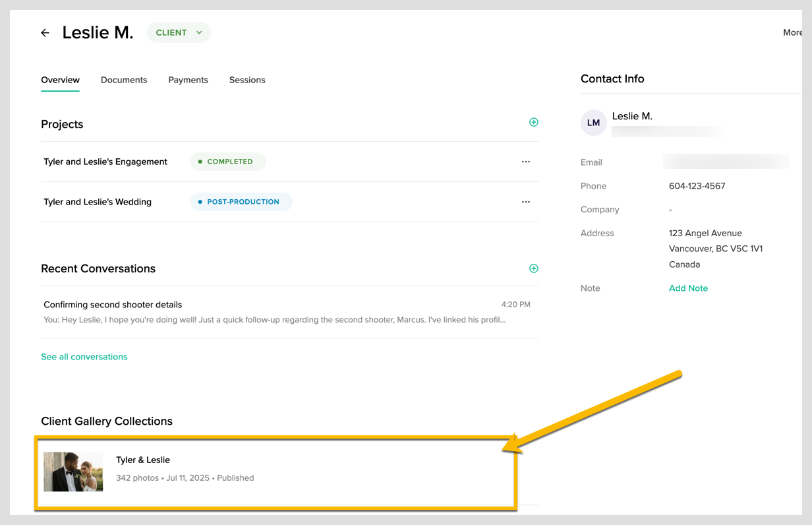This screenshot has height=525, width=812.
Task: Open the More menu at top right
Action: [x=792, y=33]
